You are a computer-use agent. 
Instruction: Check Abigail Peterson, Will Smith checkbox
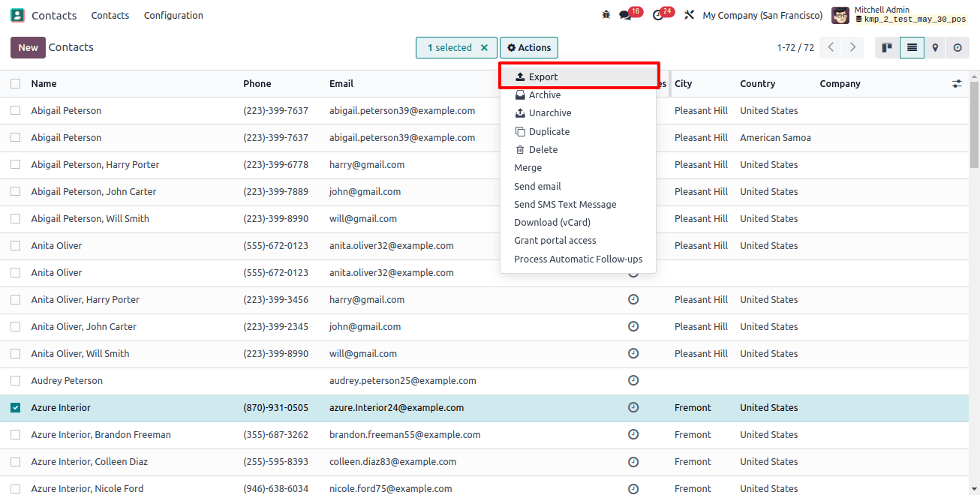tap(15, 219)
